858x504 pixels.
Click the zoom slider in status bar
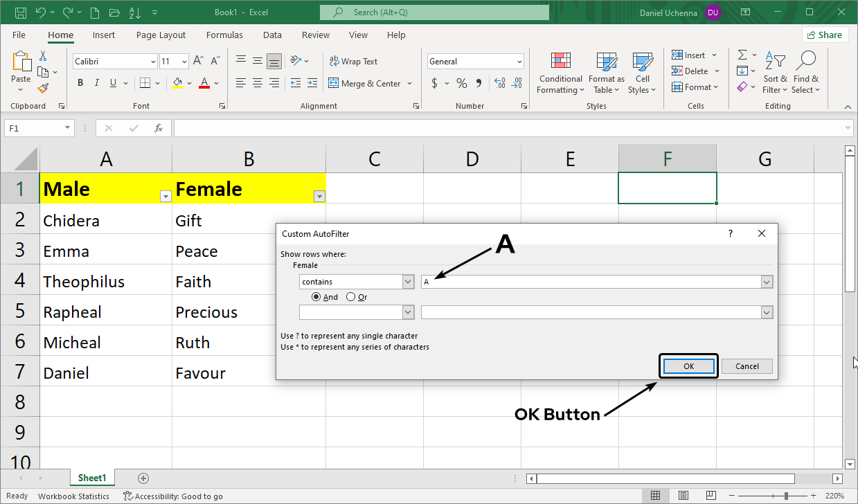pyautogui.click(x=785, y=496)
